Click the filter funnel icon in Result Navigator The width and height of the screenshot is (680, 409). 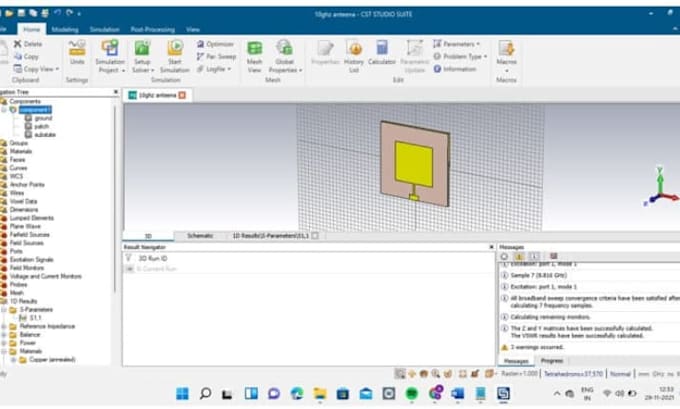[x=128, y=258]
